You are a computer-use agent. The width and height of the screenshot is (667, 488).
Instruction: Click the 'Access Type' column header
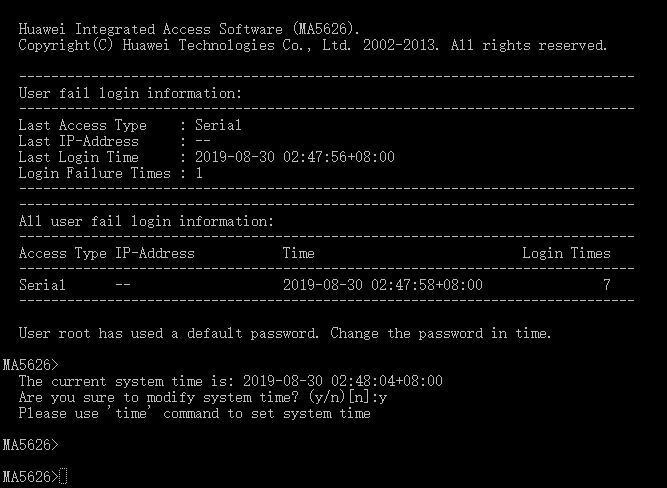point(62,253)
